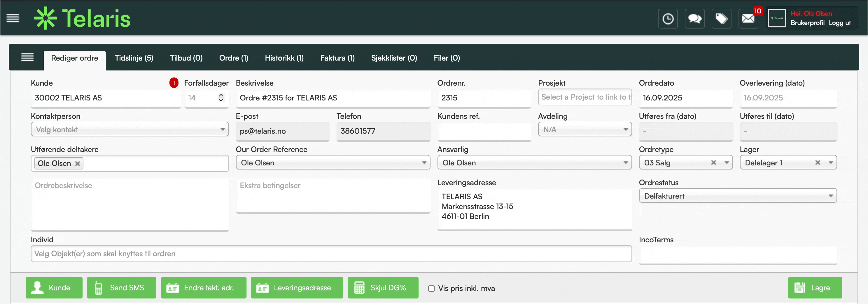
Task: Open the Ordre (1) tab
Action: [x=234, y=58]
